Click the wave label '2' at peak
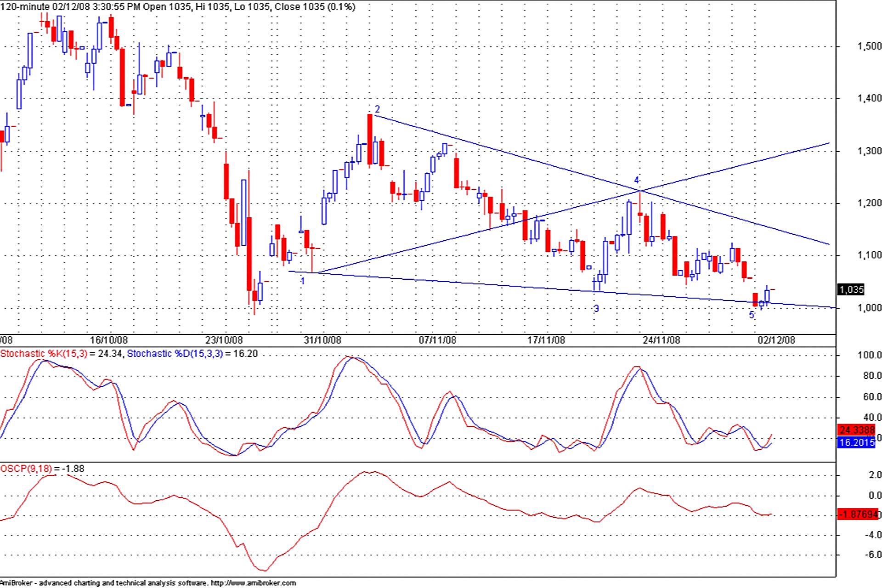The height and width of the screenshot is (588, 882). (378, 109)
